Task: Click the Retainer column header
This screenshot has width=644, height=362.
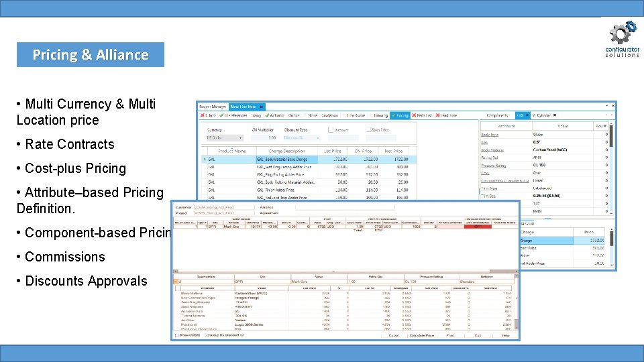Action: 486,277
